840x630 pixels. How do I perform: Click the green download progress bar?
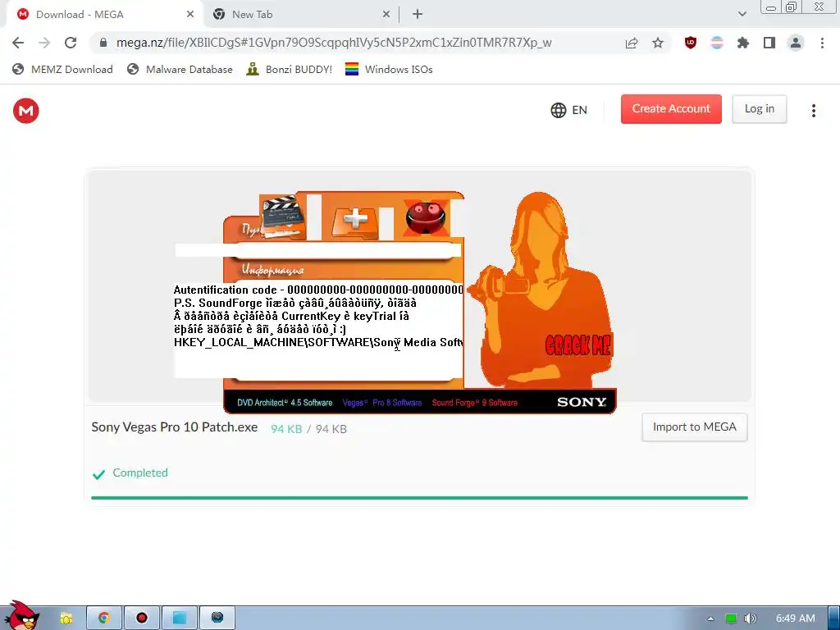pos(419,498)
